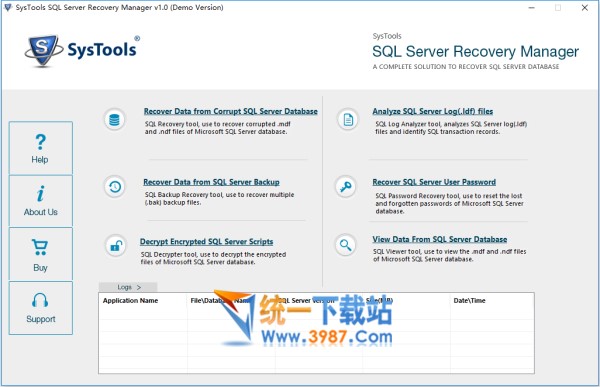Minimize the Recovery Manager window
The image size is (600, 387).
(x=532, y=8)
